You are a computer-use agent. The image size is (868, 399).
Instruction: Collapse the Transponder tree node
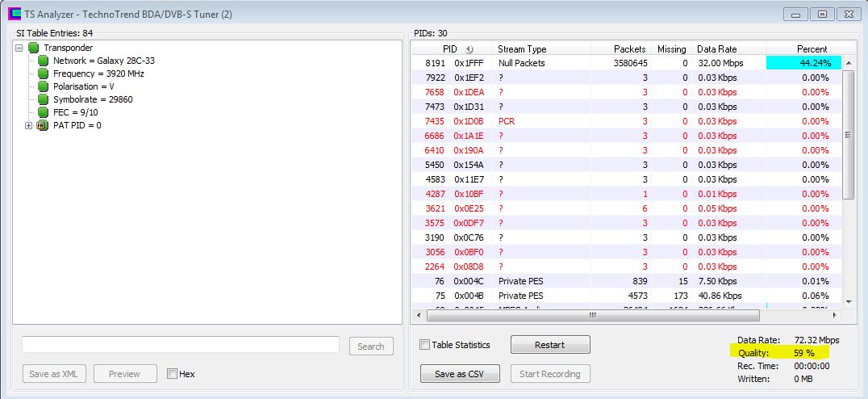click(x=19, y=48)
